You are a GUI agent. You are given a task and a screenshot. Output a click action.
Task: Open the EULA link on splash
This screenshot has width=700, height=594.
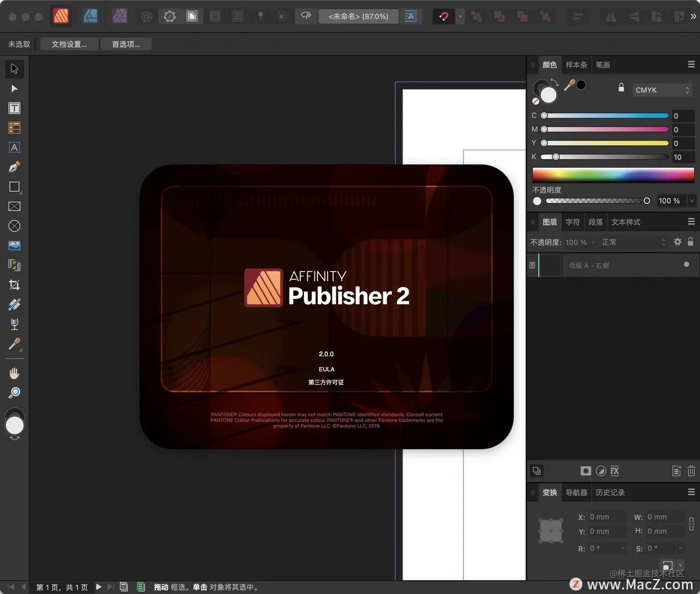tap(326, 369)
